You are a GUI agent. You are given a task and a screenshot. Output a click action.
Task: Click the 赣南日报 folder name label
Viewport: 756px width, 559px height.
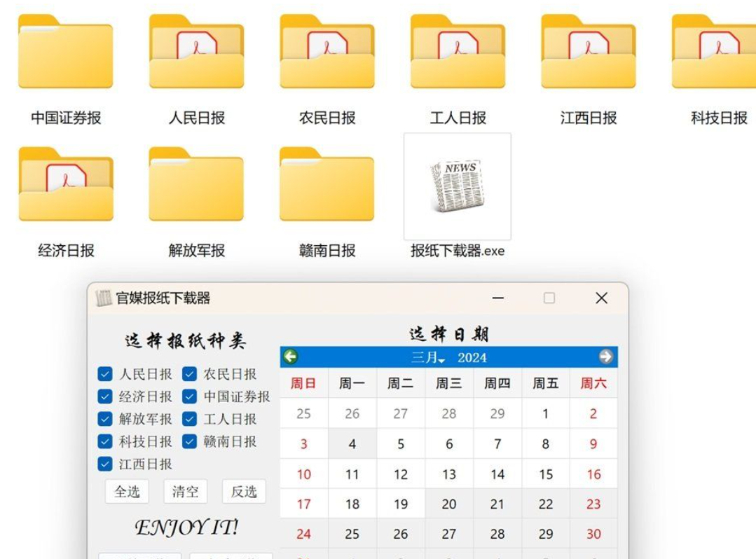click(x=327, y=251)
